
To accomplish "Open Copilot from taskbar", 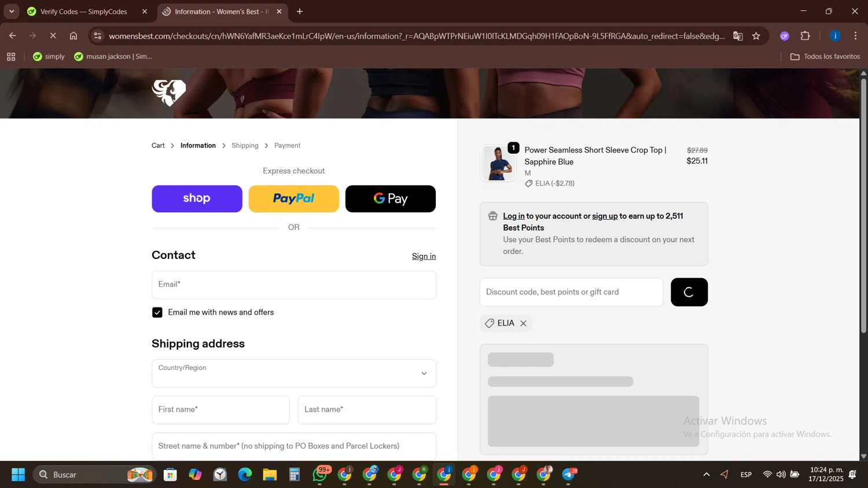I will [x=195, y=475].
